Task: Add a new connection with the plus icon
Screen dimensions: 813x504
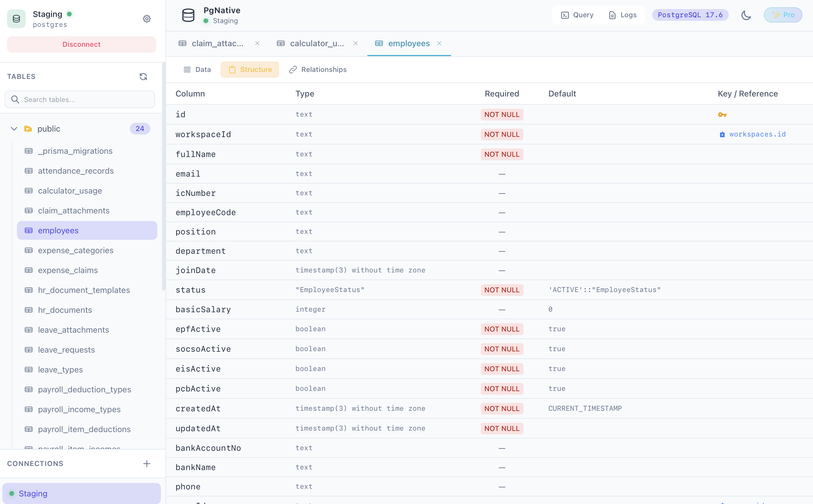Action: coord(147,463)
